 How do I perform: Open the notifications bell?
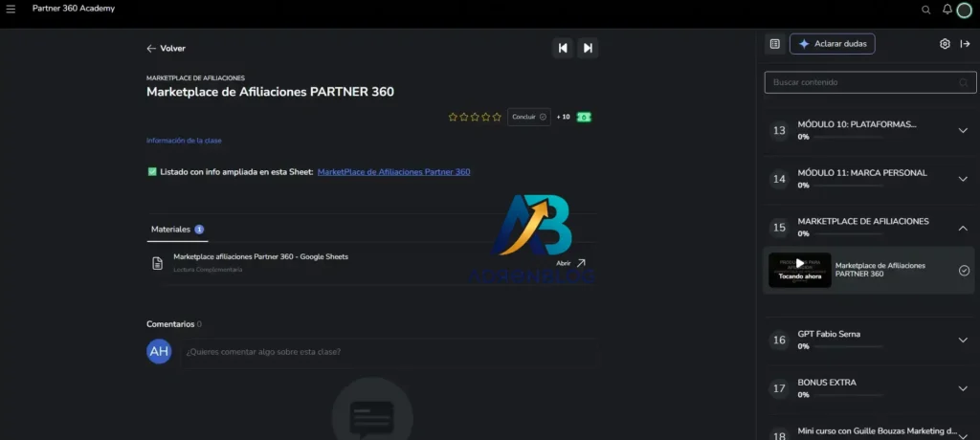pos(947,10)
